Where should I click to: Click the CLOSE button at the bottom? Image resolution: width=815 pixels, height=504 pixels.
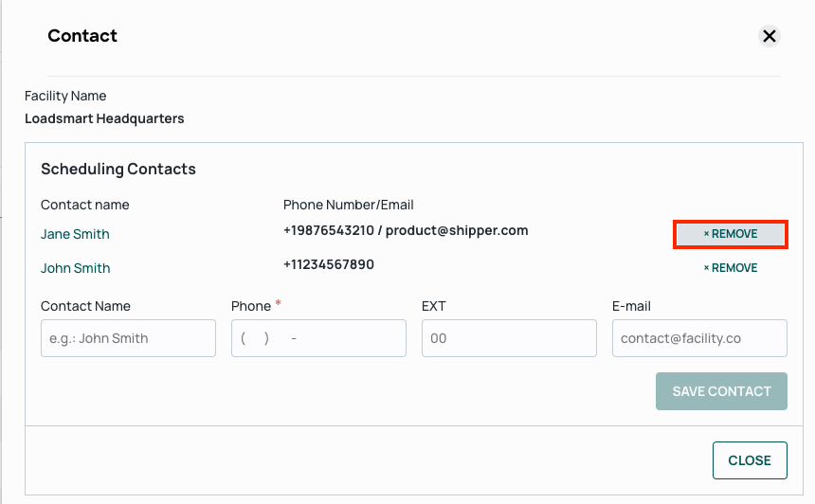pos(750,460)
